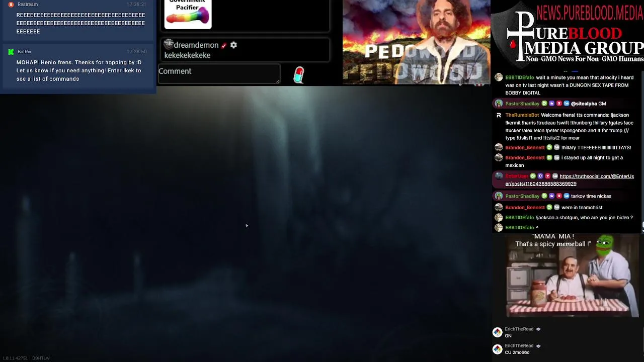Click into the Comment input field
The image size is (644, 362).
click(x=219, y=73)
